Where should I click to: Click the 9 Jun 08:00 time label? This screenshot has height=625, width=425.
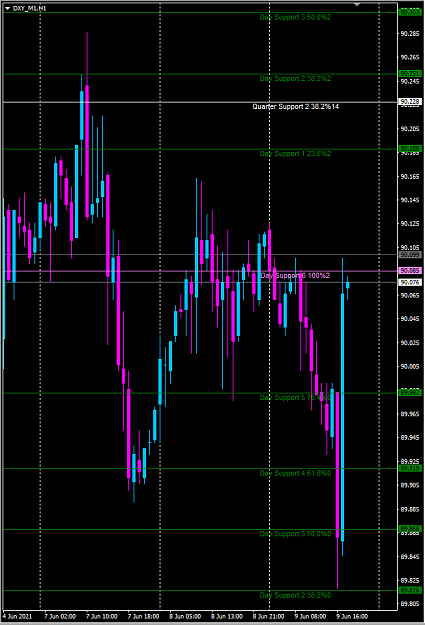coord(311,616)
